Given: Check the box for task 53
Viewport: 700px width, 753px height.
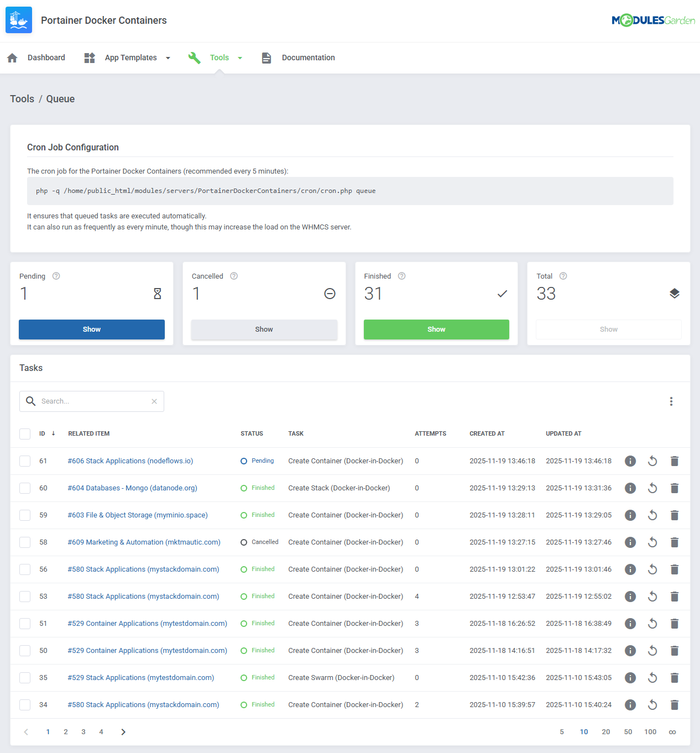Looking at the screenshot, I should pos(25,597).
